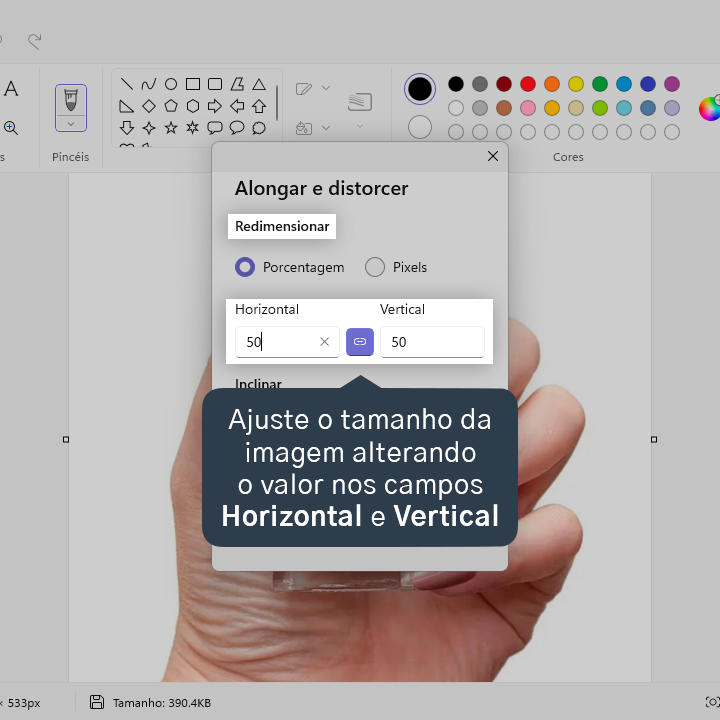Pick the dark red color swatch

pos(504,84)
